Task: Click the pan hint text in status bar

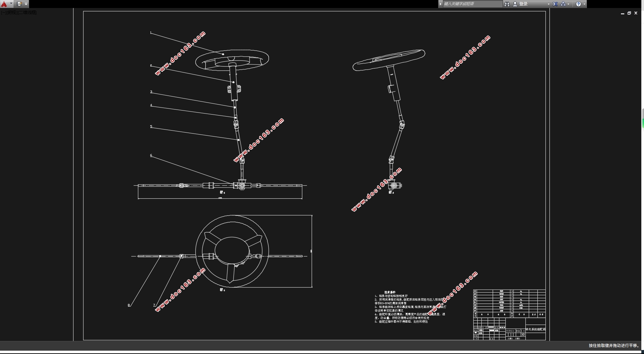Action: (x=614, y=346)
